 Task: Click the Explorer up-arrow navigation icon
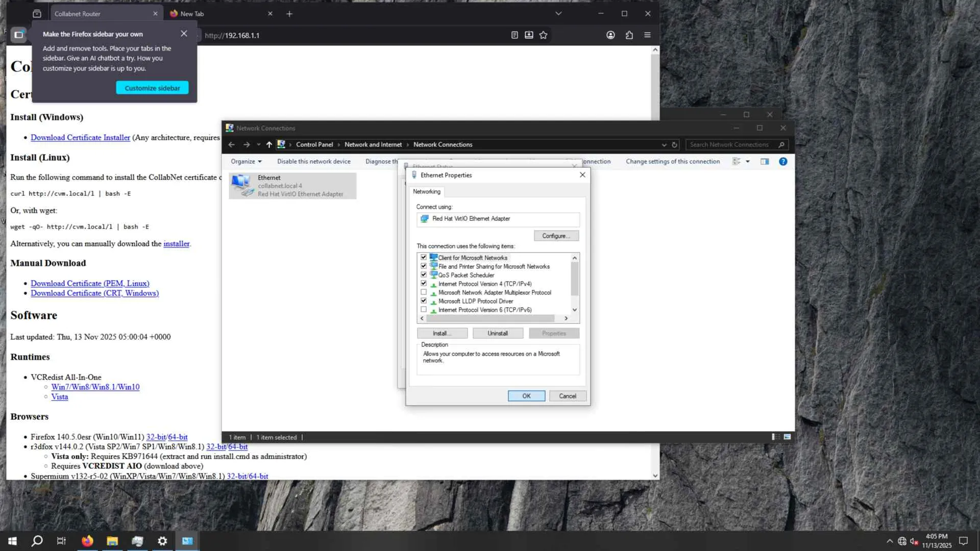269,145
